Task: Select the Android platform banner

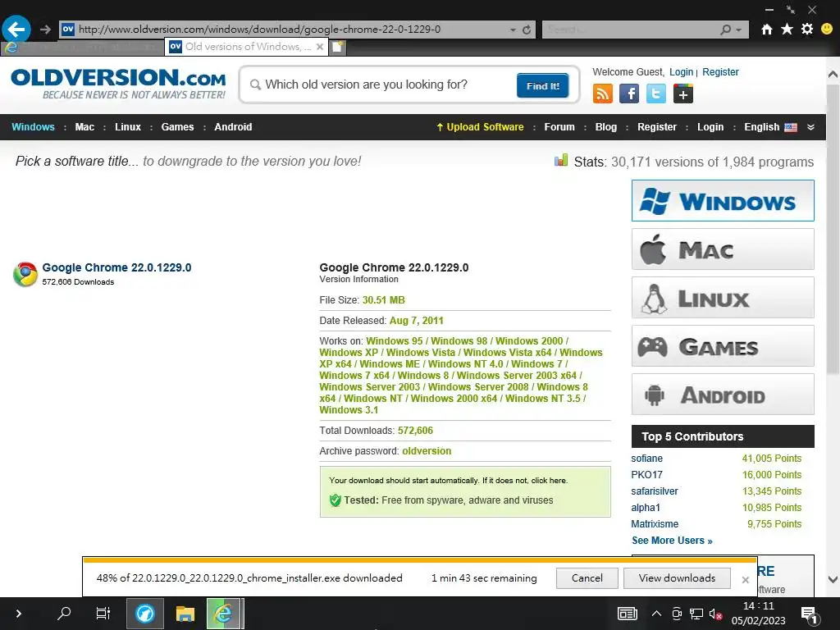Action: pos(723,395)
